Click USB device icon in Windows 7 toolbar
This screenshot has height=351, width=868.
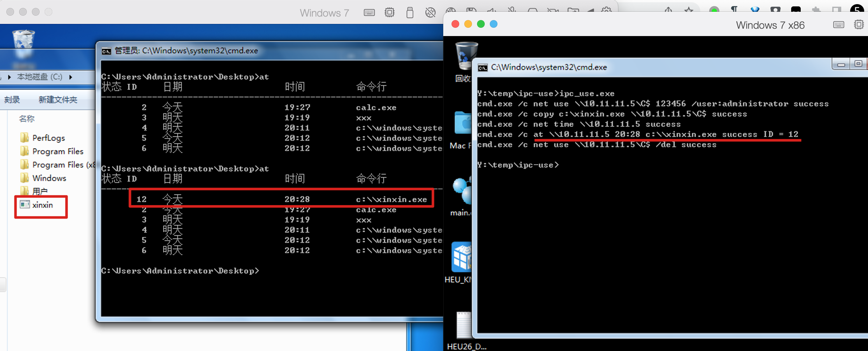[x=409, y=13]
